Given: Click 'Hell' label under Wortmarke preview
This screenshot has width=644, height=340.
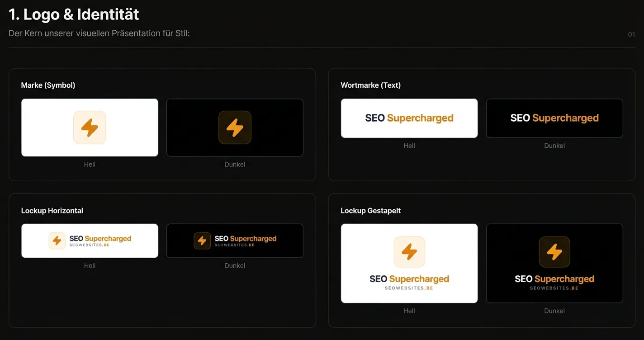Looking at the screenshot, I should pos(409,146).
